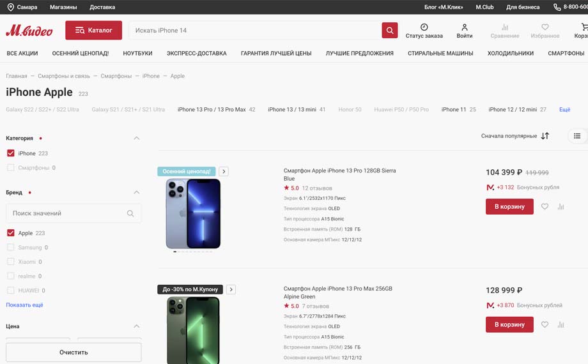Screen dimensions: 588x364
Task: Add iPhone 13 Pro 128GB to cart
Action: point(509,206)
